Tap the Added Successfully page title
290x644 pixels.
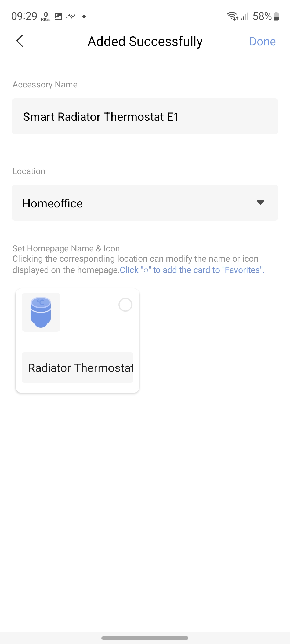coord(145,42)
